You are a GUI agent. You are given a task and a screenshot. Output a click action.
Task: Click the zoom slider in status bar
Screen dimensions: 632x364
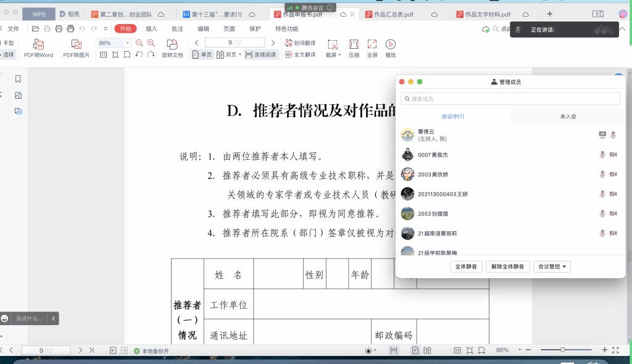point(562,350)
